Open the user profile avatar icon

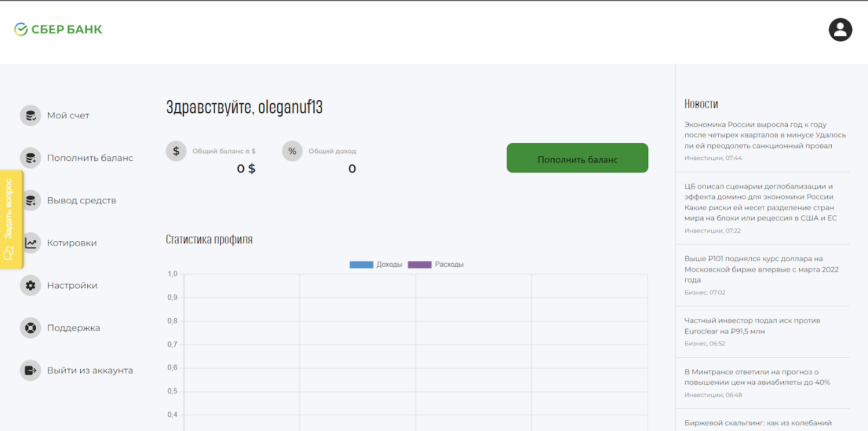(x=840, y=30)
